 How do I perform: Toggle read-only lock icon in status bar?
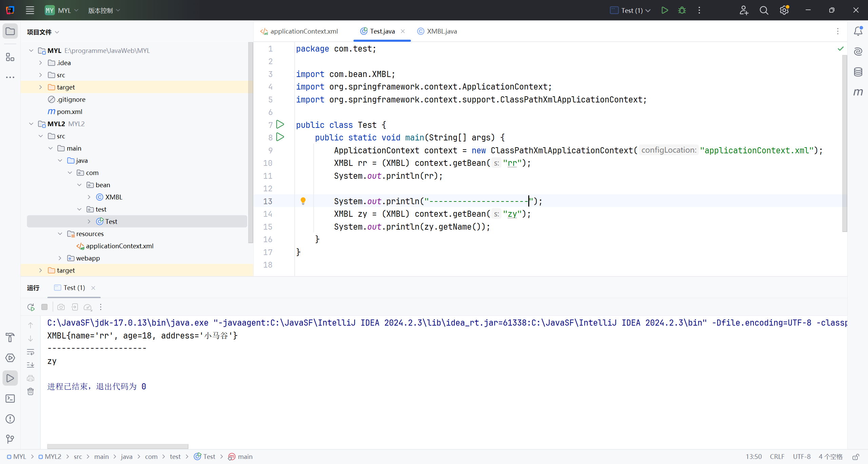click(x=856, y=457)
